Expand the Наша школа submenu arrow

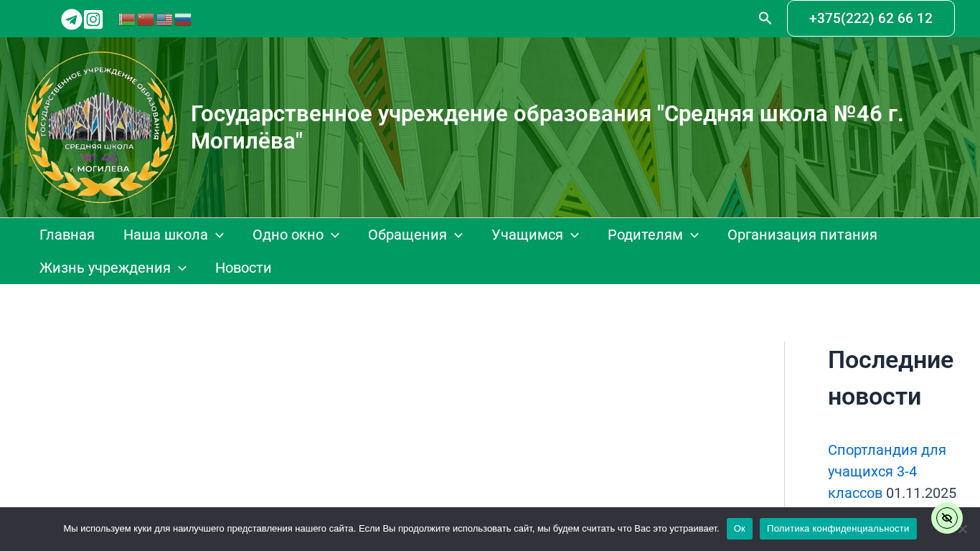coord(220,235)
